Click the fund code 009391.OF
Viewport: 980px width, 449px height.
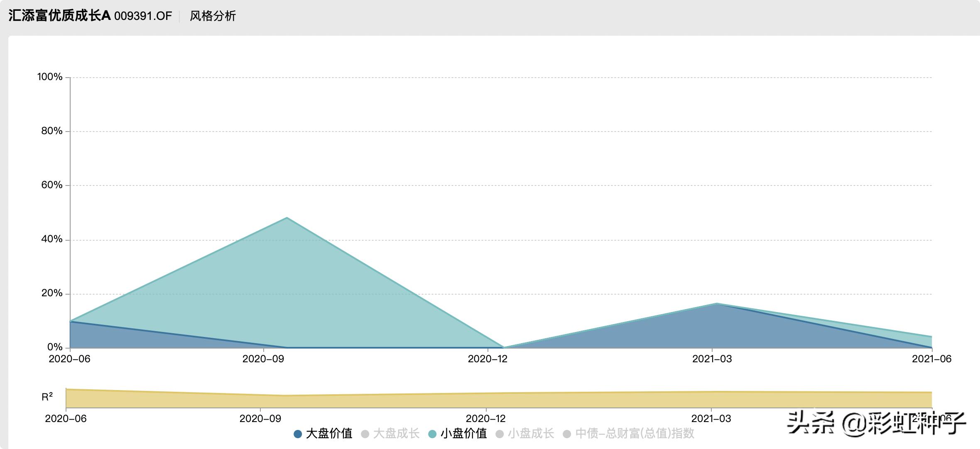pyautogui.click(x=143, y=16)
